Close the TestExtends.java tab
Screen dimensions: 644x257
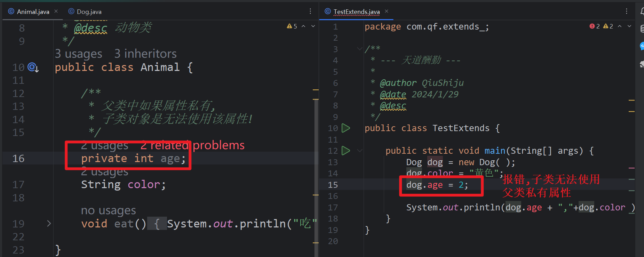pos(387,11)
